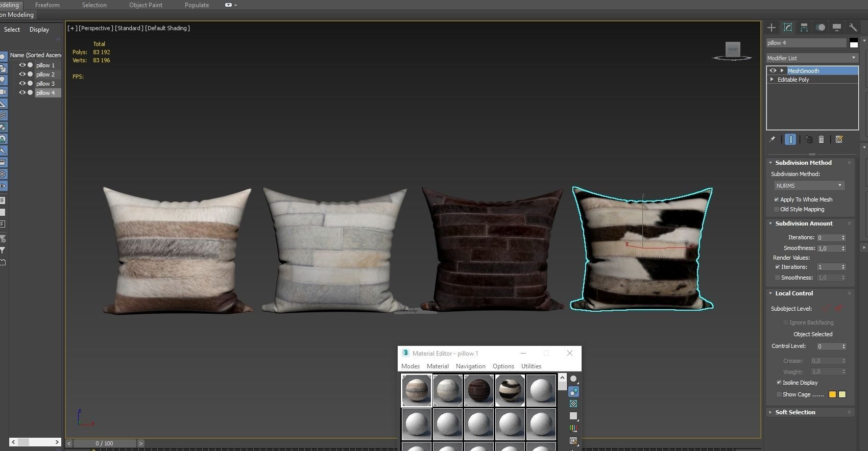
Task: Toggle Show End Result tube icon
Action: point(790,139)
